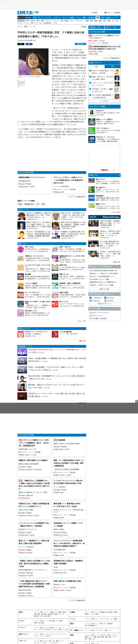Open YouTube SNS icon

[105, 301]
